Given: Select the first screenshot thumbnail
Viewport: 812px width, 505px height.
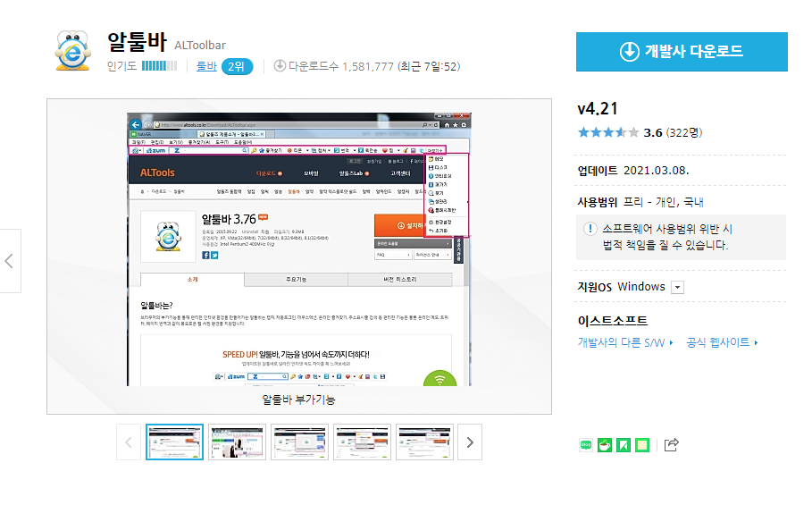Looking at the screenshot, I should [x=174, y=442].
